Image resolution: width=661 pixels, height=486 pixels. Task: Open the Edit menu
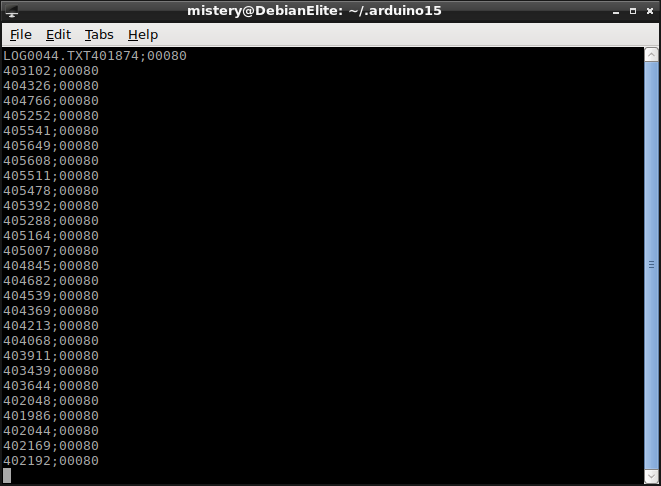[x=58, y=34]
